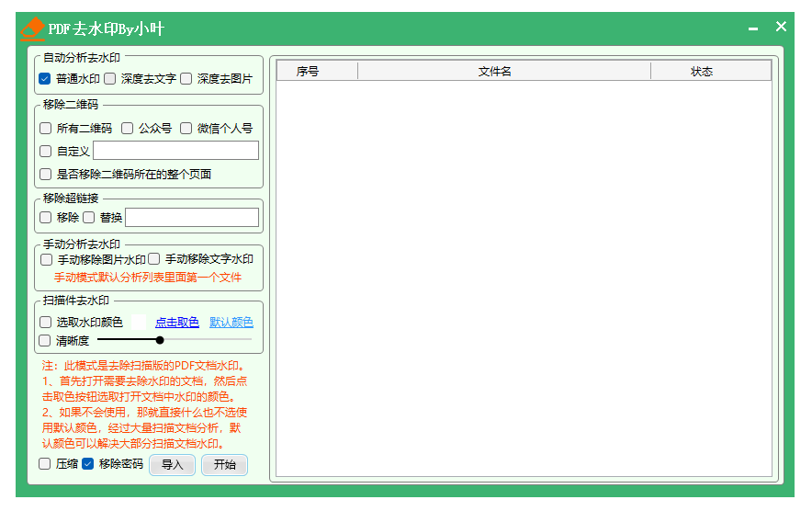Click the white watermark color swatch
Image resolution: width=812 pixels, height=511 pixels.
pos(139,323)
